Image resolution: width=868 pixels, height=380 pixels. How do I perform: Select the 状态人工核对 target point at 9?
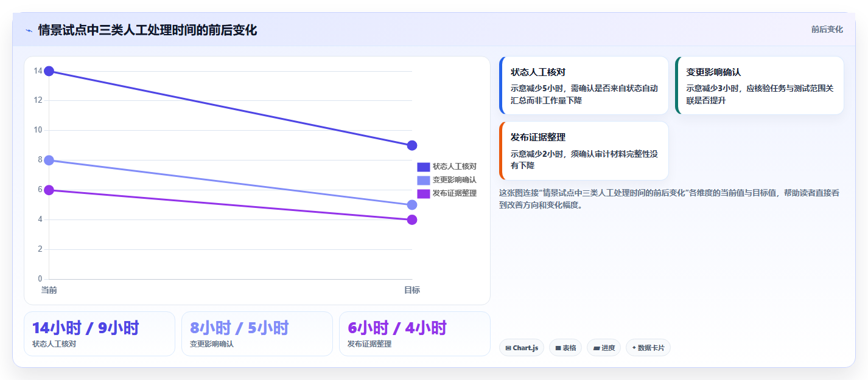pos(412,145)
